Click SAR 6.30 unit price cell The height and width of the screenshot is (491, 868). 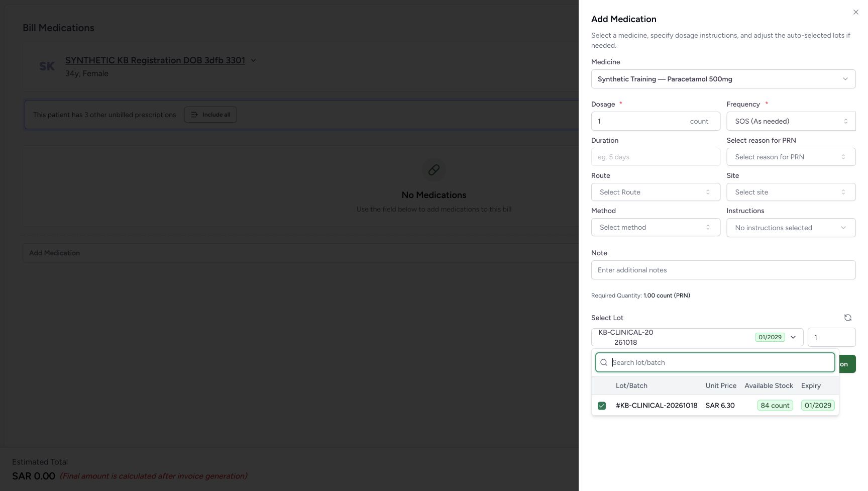point(720,406)
